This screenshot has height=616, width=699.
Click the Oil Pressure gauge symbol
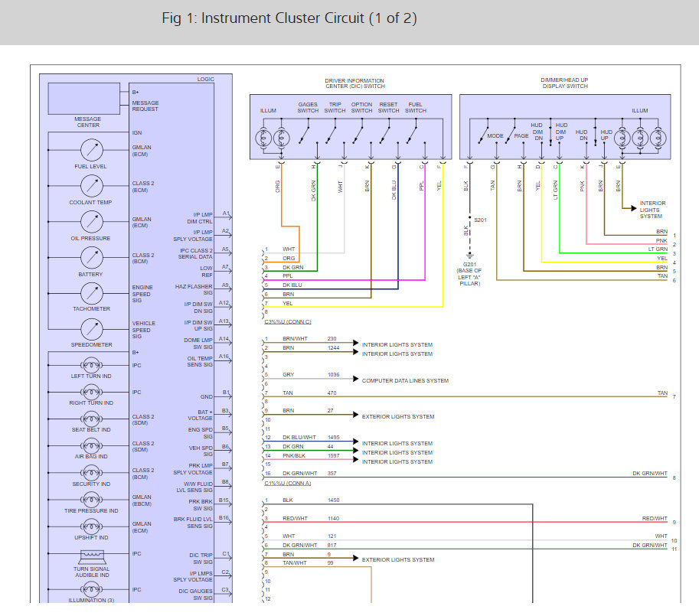click(x=91, y=222)
